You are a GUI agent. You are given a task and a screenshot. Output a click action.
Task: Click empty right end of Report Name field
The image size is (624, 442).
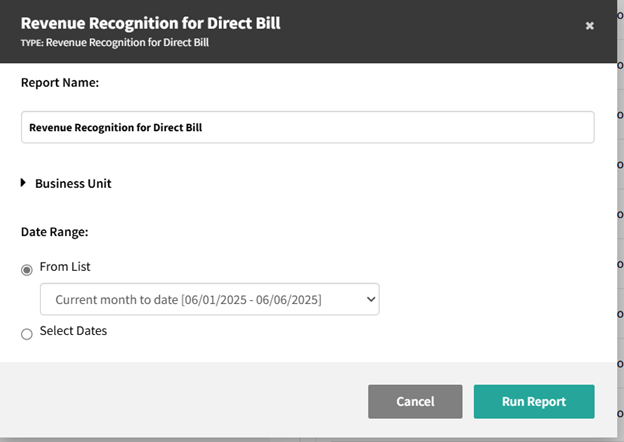click(x=520, y=127)
